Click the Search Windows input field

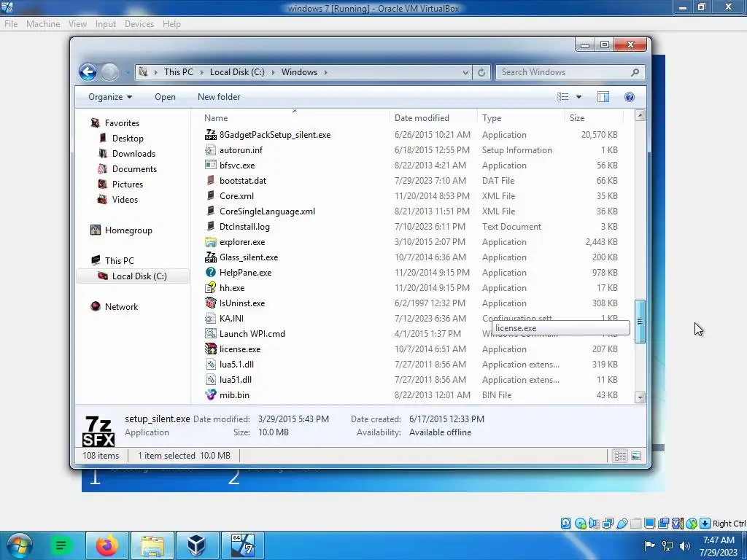pos(570,72)
